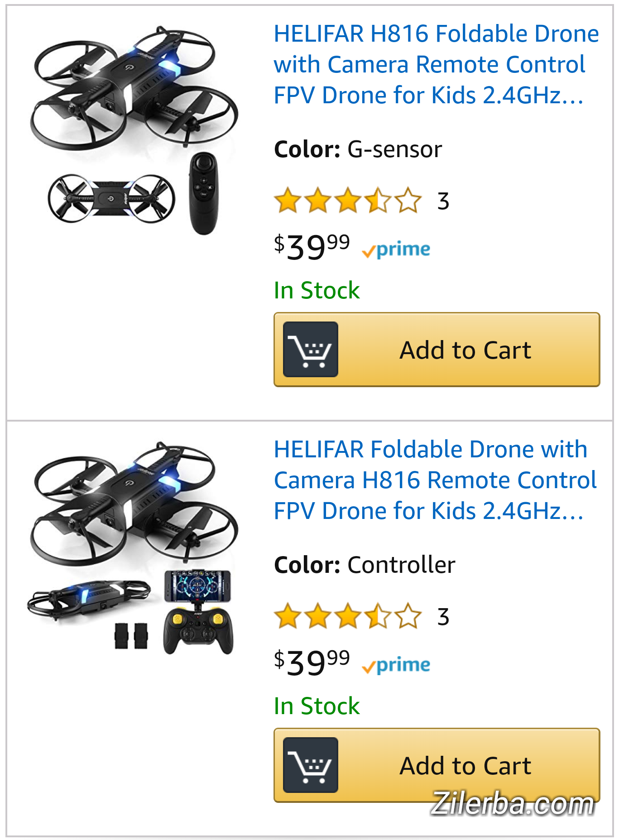
Task: Click Color: G-sensor label
Action: (358, 149)
